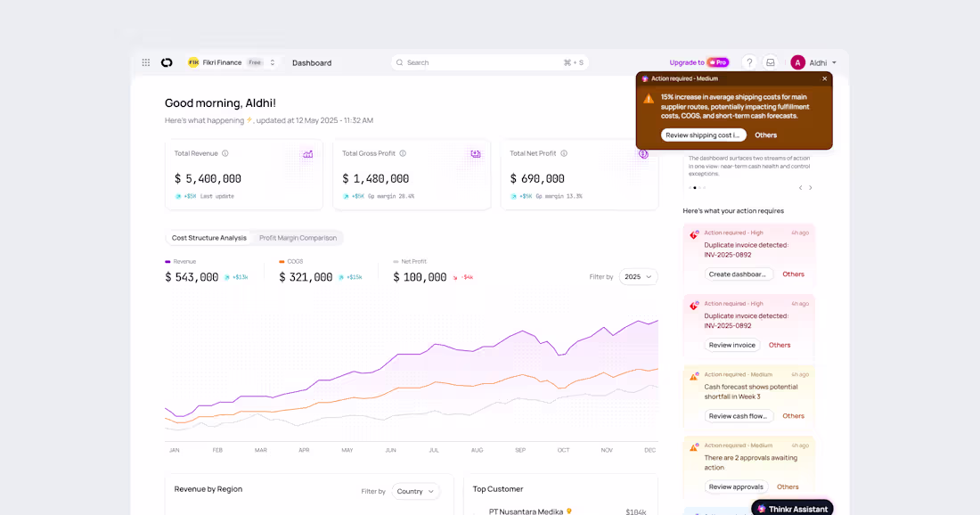Click the coin icon on Total Net Profit card
Viewport: 980px width, 515px height.
click(643, 154)
